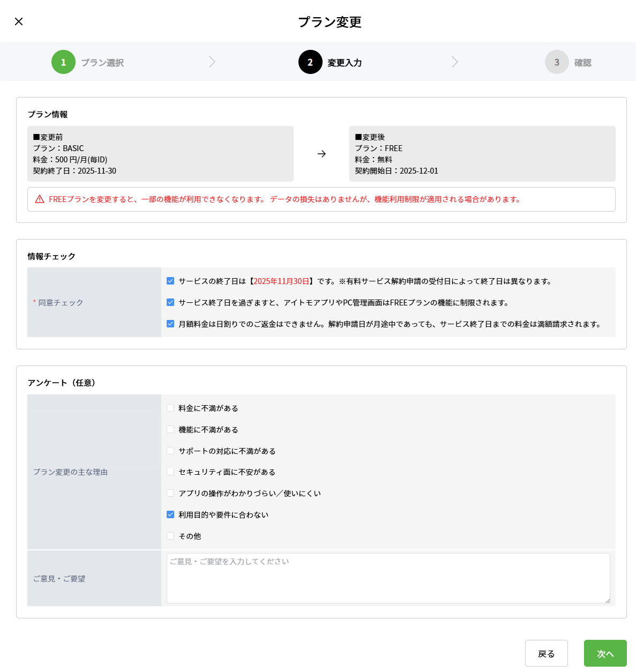Select 機能に不満がある checkbox
The height and width of the screenshot is (672, 636).
click(170, 429)
